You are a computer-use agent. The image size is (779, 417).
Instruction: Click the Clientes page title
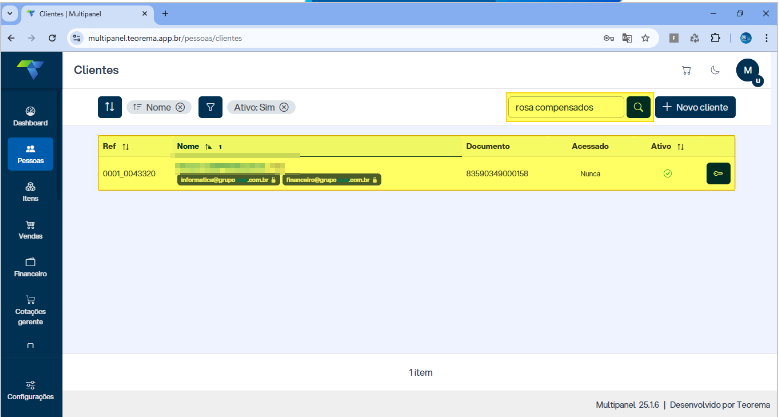[96, 70]
